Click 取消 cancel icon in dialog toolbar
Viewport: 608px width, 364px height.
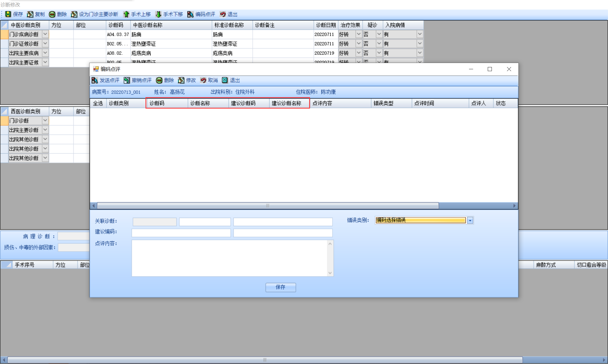(x=203, y=80)
